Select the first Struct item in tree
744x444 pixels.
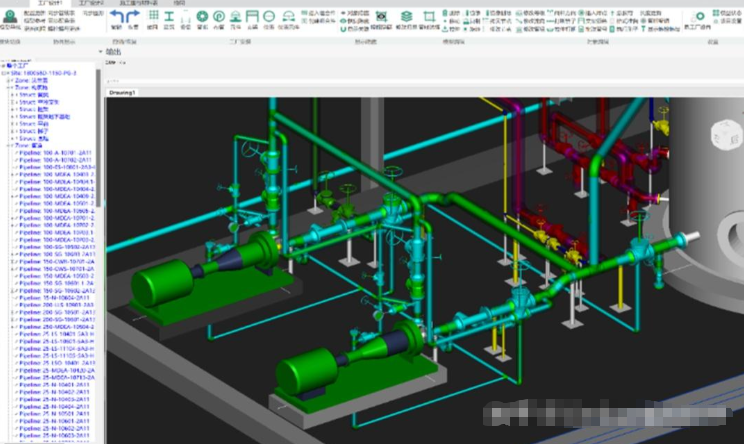tap(28, 95)
